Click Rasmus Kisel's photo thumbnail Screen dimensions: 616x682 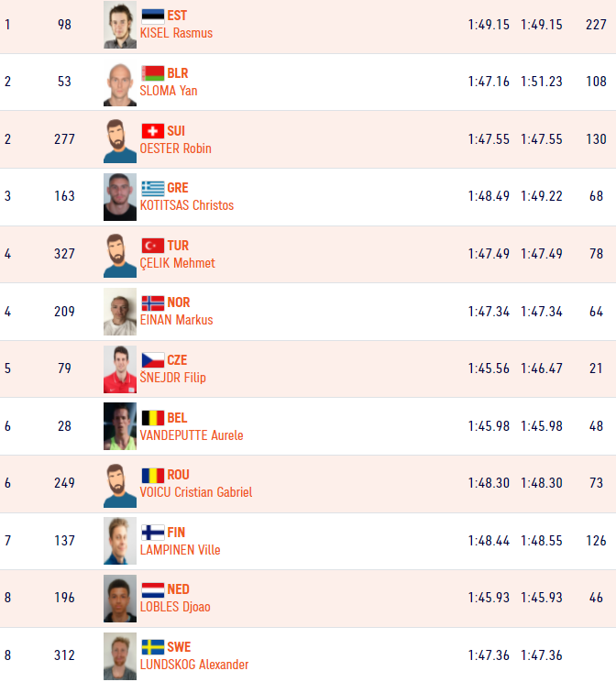(120, 25)
